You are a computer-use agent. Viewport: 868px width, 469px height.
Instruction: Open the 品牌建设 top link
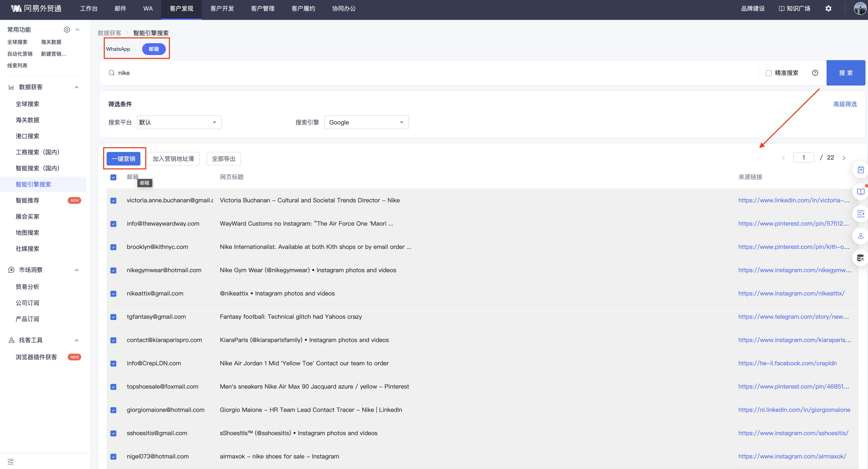(753, 9)
